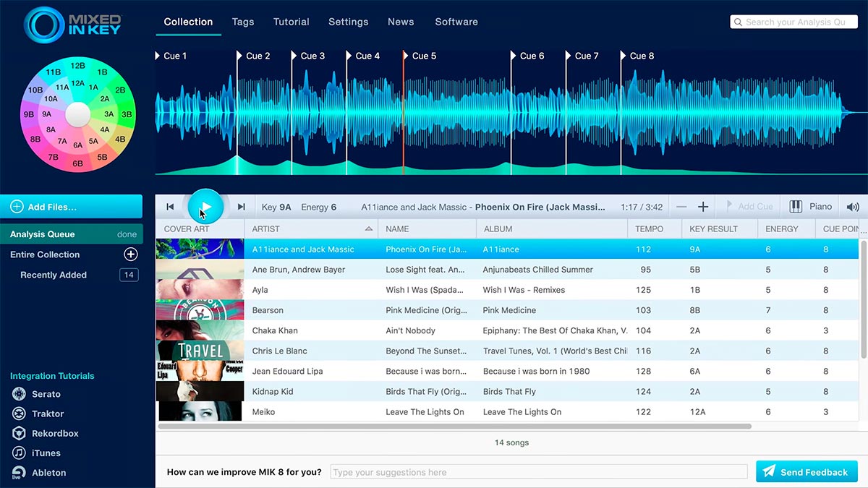Sort by the Name column header

[427, 228]
